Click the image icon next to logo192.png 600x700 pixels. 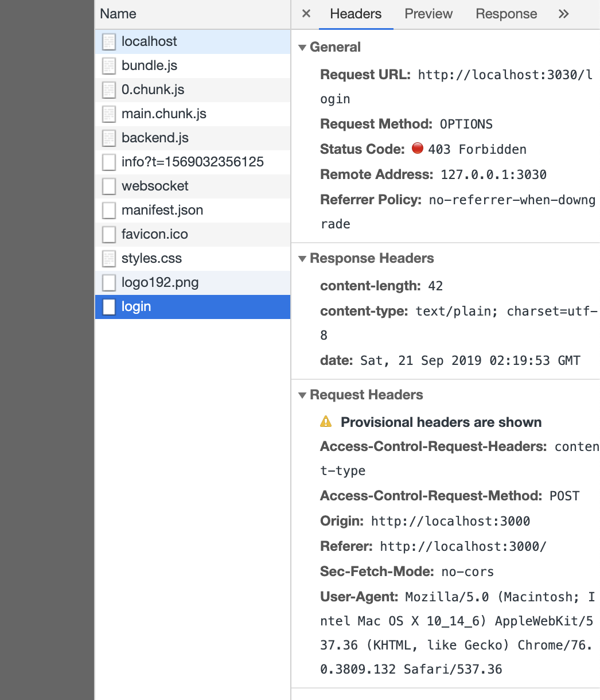point(109,282)
